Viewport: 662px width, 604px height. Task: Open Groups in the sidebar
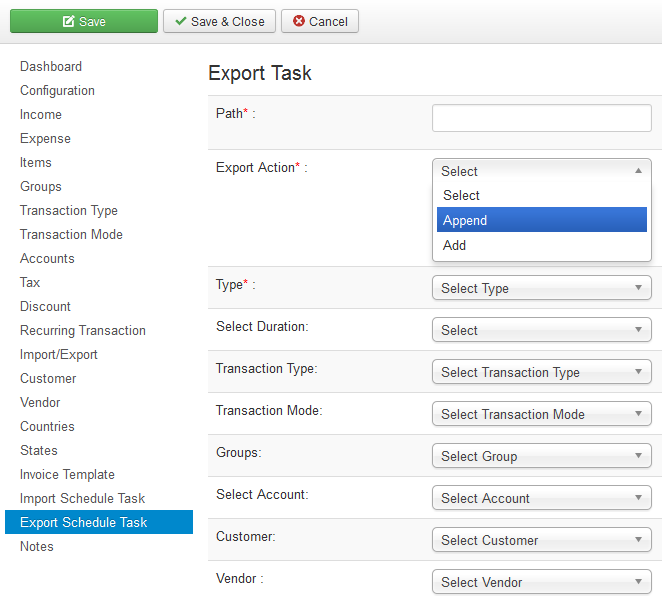pos(41,186)
